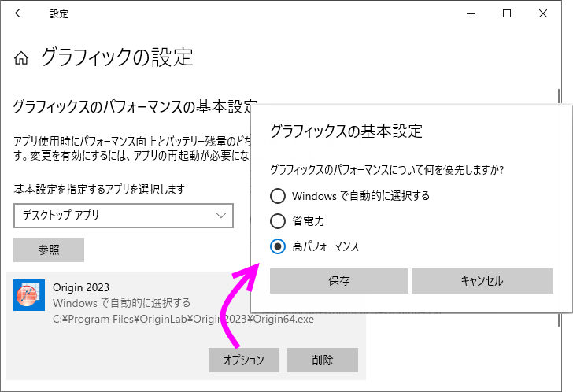
Task: Click the 参照 browse button
Action: 49,250
